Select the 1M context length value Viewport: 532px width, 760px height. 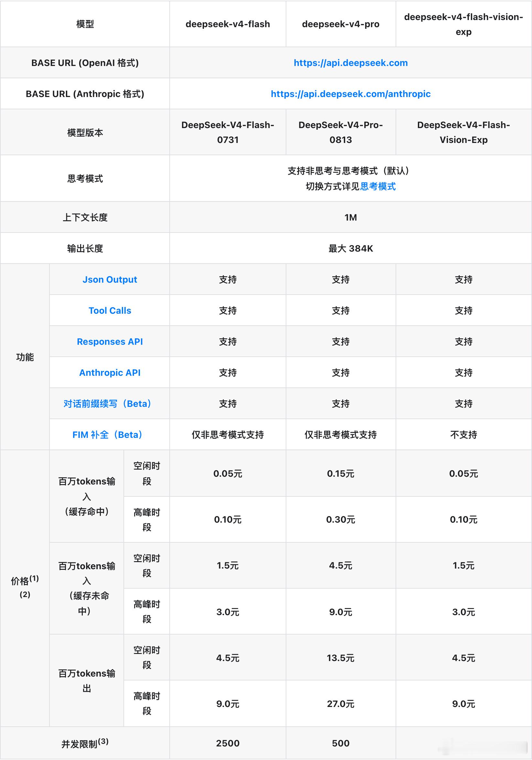[351, 217]
